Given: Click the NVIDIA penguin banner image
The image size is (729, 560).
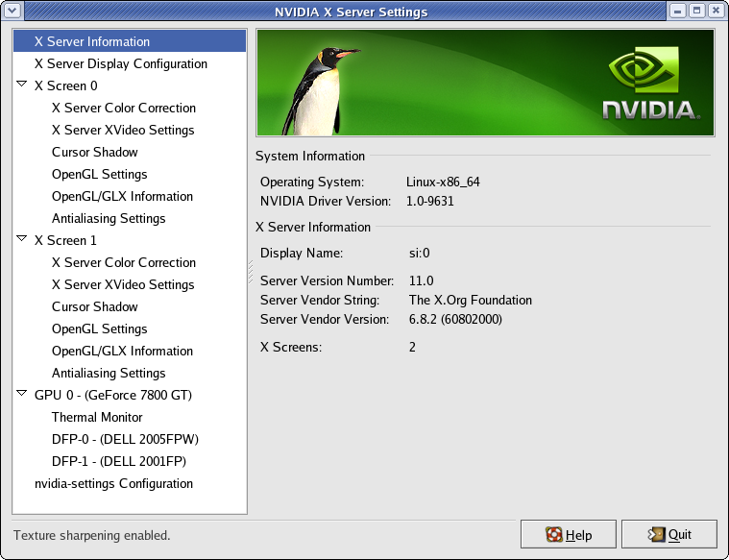Looking at the screenshot, I should coord(485,83).
